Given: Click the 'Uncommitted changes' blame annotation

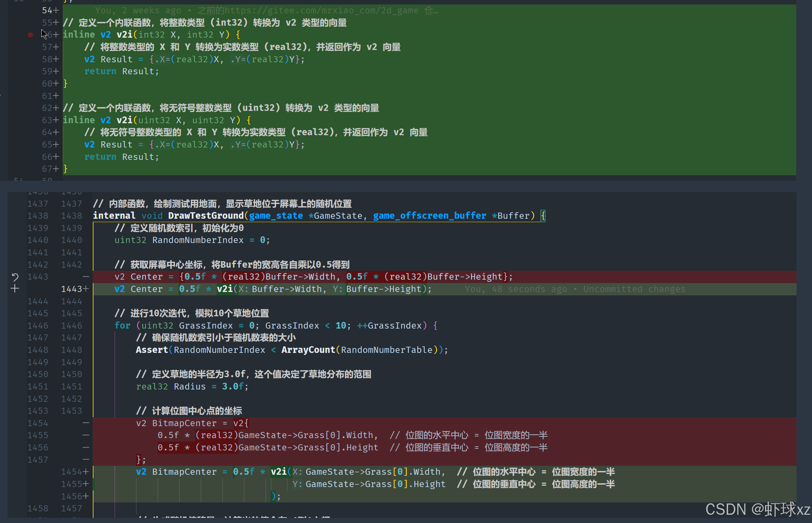Looking at the screenshot, I should point(634,289).
